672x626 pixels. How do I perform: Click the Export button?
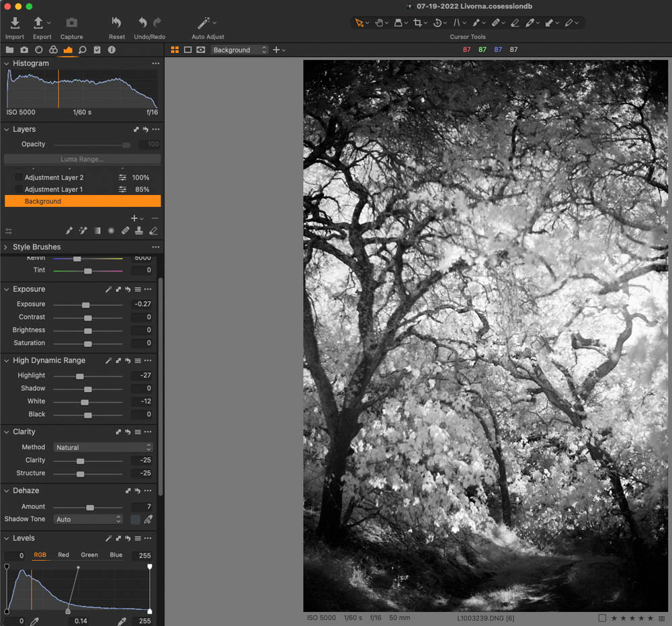click(x=42, y=28)
